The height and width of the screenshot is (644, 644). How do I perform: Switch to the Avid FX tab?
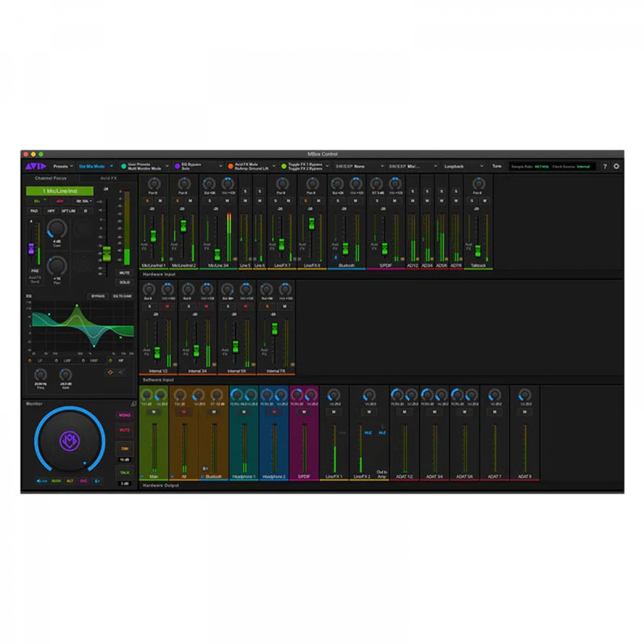pyautogui.click(x=108, y=178)
